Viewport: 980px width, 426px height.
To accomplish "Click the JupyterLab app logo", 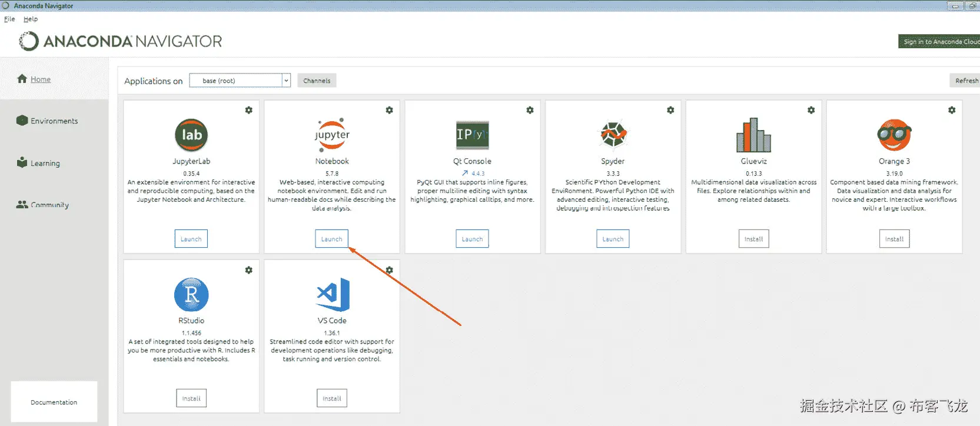I will click(191, 135).
